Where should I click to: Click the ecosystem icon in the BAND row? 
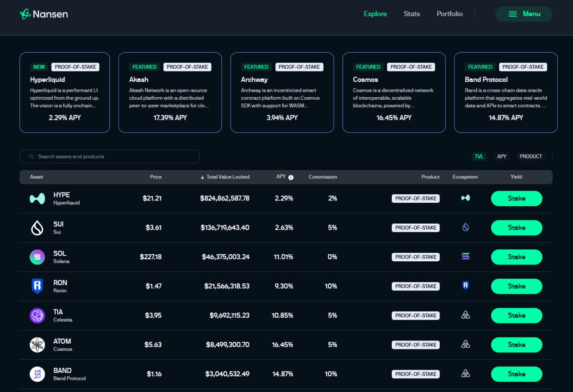(466, 374)
